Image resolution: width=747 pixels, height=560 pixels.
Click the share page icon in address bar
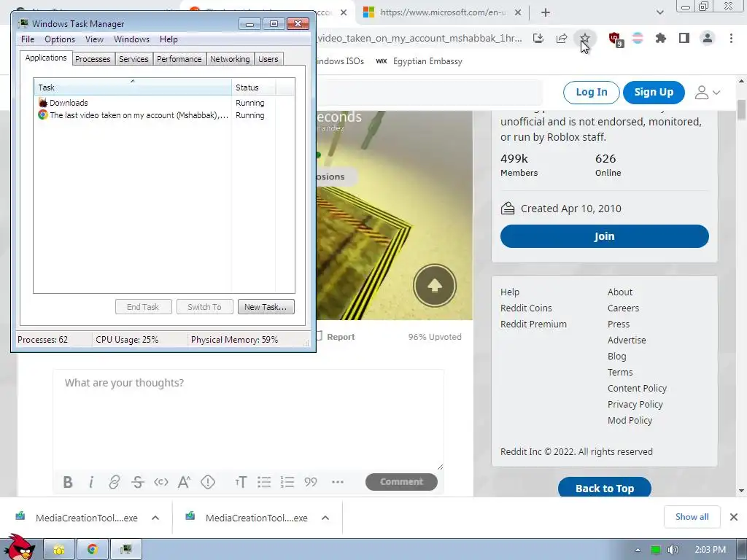point(562,38)
